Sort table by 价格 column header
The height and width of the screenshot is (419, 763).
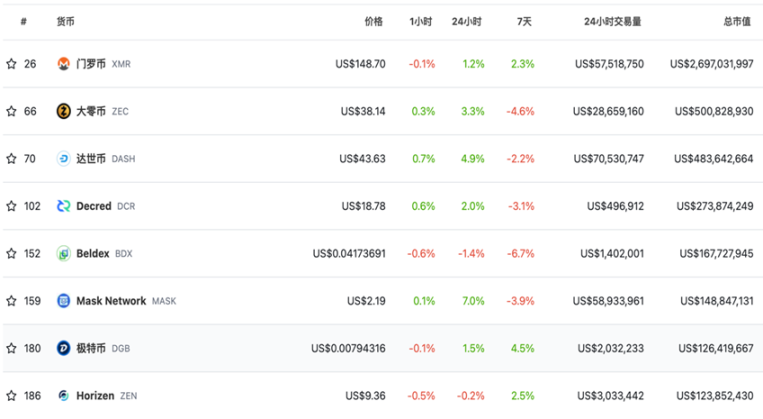pos(374,21)
